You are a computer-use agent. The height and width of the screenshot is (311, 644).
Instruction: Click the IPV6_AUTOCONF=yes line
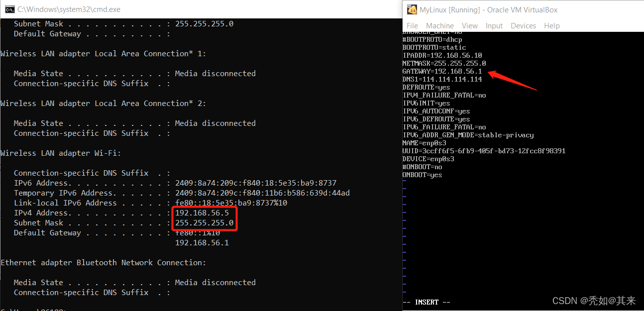point(436,111)
